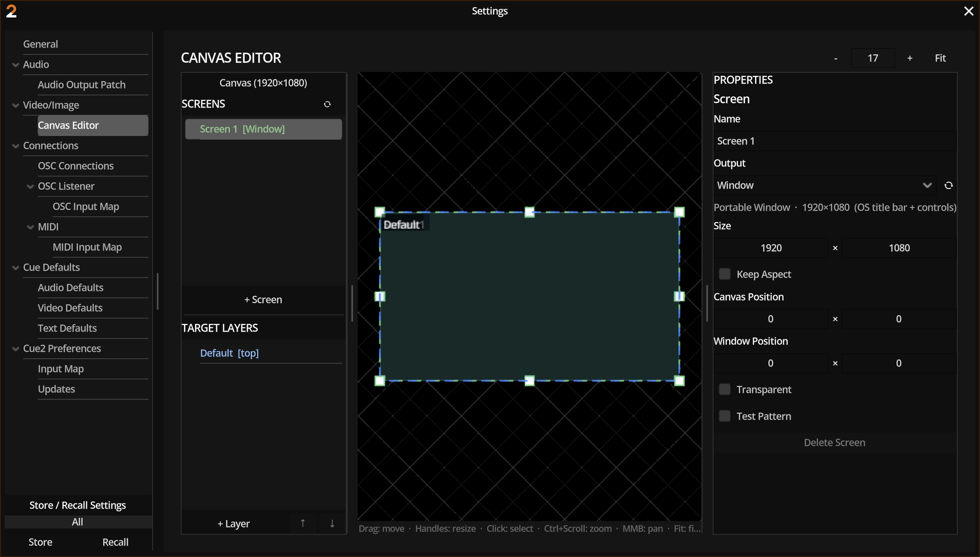Add a new target layer with + Layer

click(234, 524)
